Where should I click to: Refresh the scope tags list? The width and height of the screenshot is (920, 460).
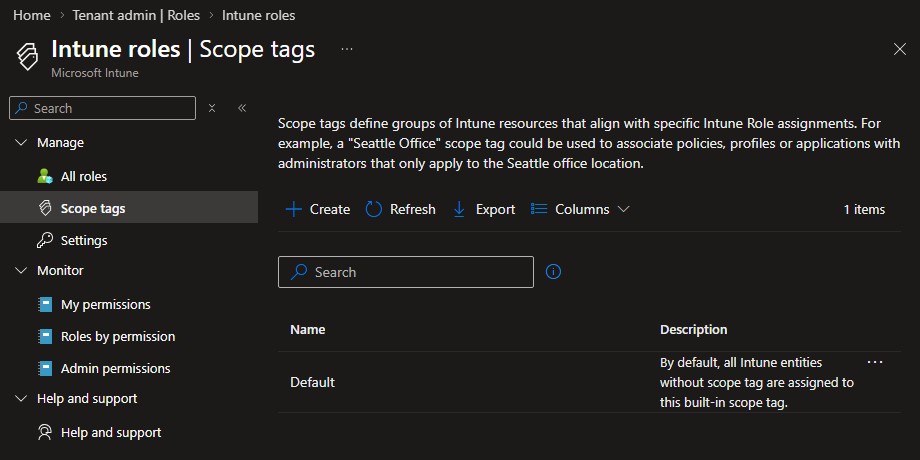coord(400,209)
